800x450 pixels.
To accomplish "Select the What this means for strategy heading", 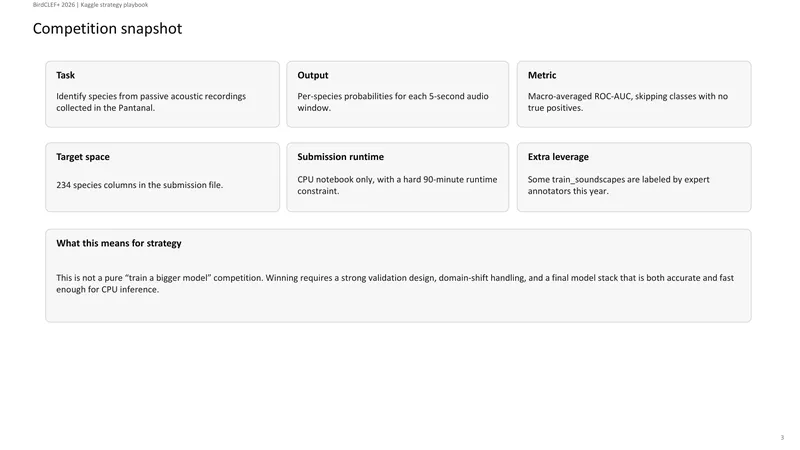I will (x=119, y=243).
